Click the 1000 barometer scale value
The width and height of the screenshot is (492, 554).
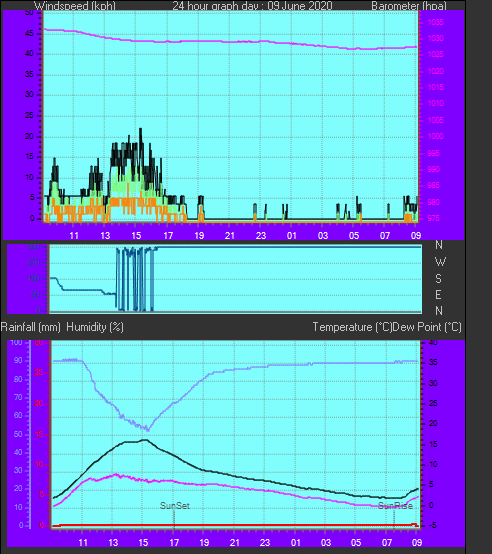435,136
